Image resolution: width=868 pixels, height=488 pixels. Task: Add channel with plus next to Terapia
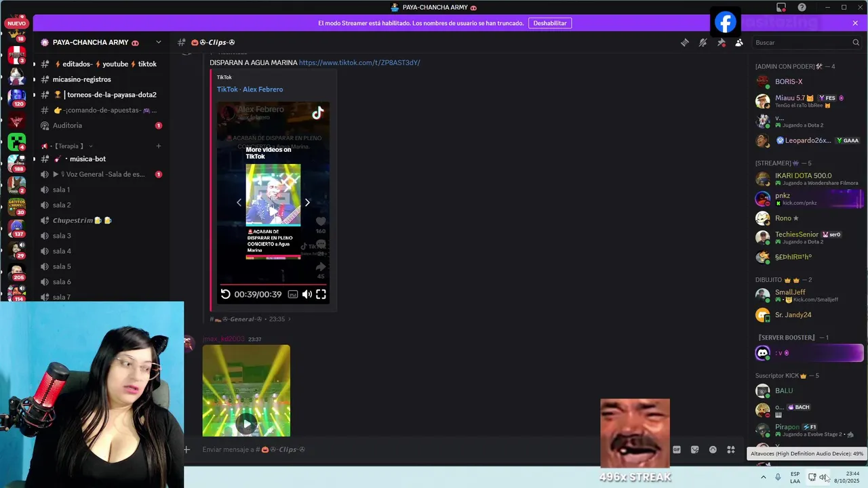159,146
